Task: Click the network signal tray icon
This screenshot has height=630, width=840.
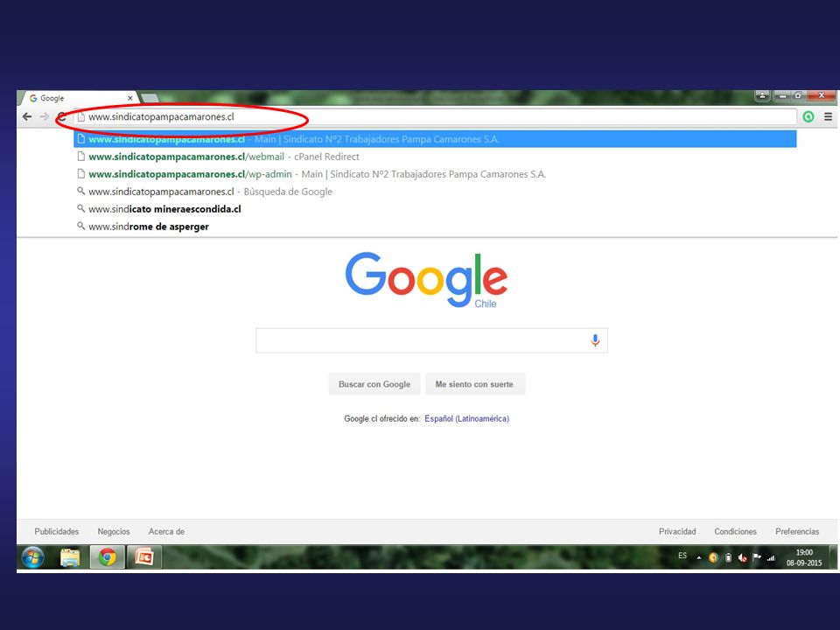Action: (x=771, y=557)
